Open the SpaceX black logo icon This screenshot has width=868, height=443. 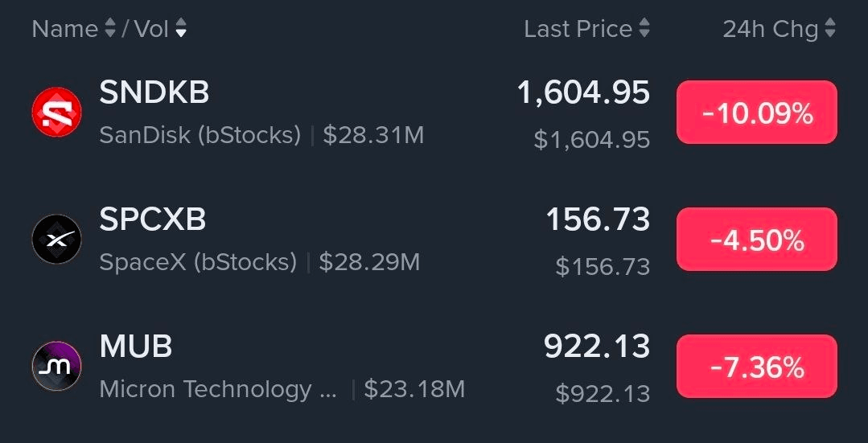point(56,239)
